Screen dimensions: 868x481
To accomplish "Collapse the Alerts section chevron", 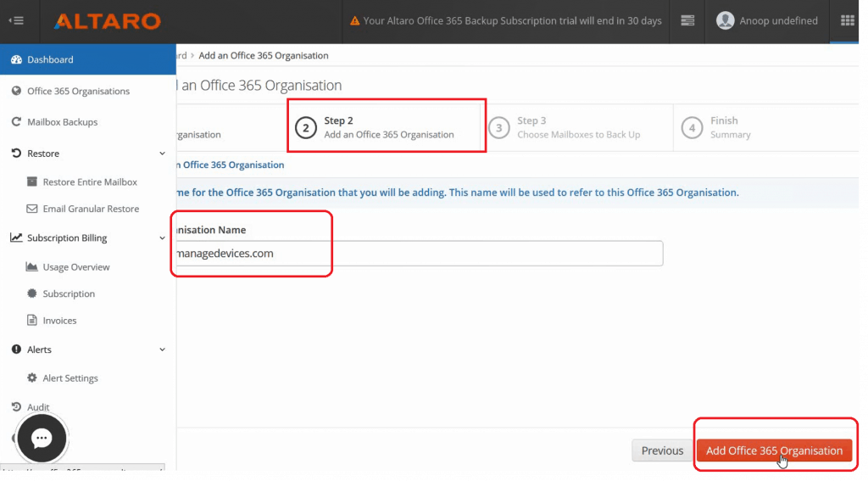I will coord(162,350).
